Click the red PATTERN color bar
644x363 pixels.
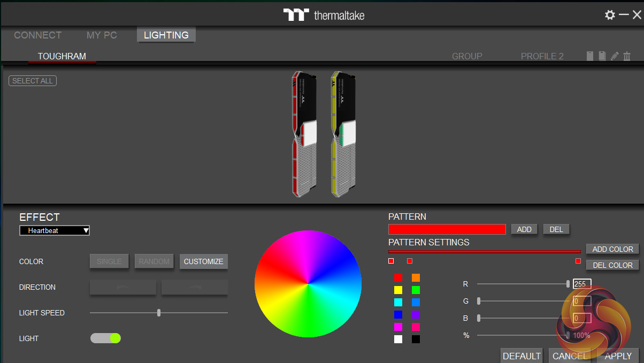click(447, 229)
